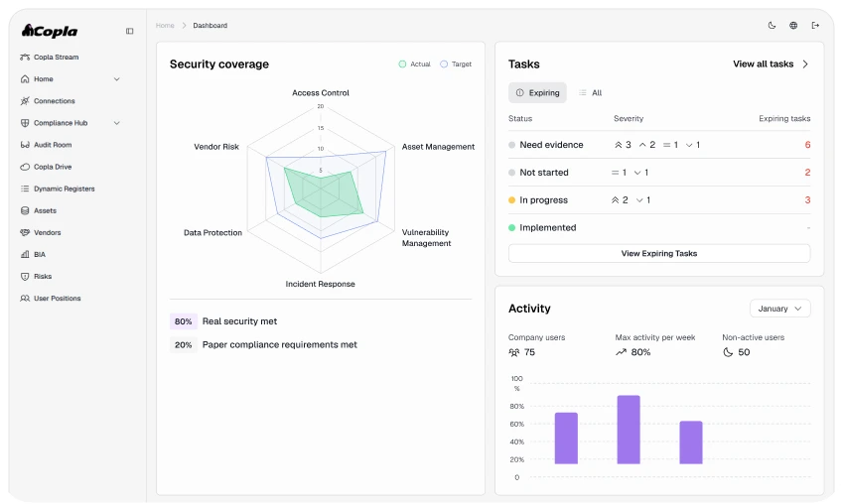
Task: Open Copla Drive cloud icon
Action: click(25, 167)
